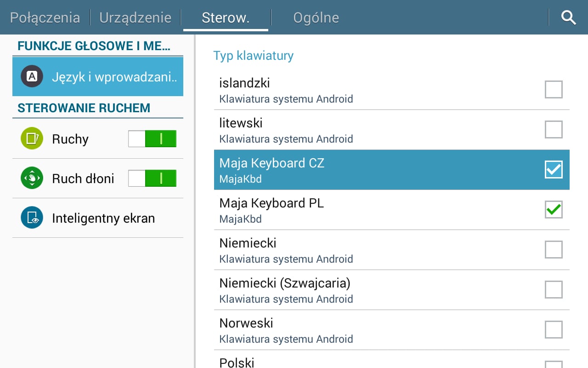Uncheck the Maja Keyboard PL checkbox
The image size is (588, 368).
(554, 210)
